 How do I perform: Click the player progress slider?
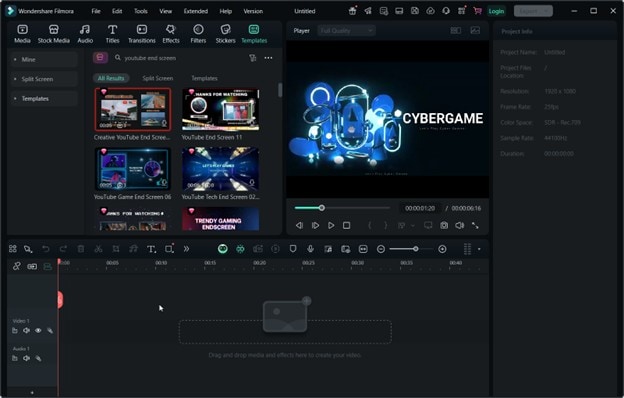[342, 208]
